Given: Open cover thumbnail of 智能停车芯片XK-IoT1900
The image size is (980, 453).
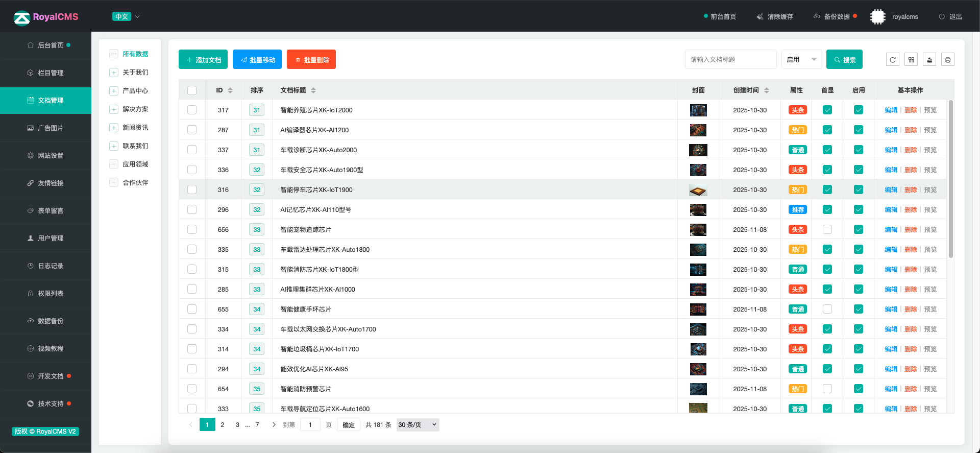Looking at the screenshot, I should pyautogui.click(x=698, y=190).
